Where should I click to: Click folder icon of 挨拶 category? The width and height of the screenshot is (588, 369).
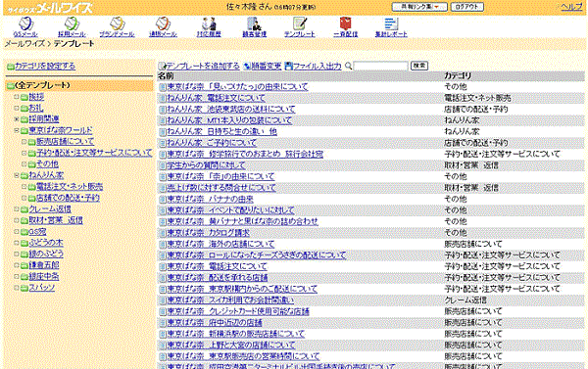point(24,98)
